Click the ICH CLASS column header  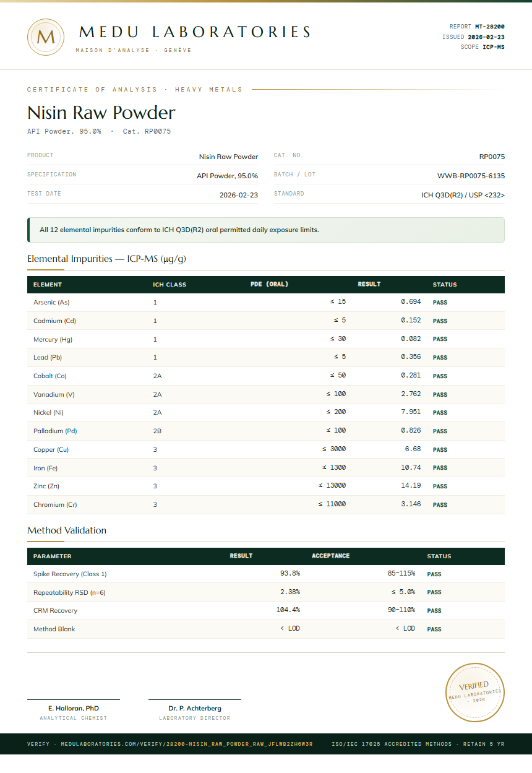click(169, 285)
